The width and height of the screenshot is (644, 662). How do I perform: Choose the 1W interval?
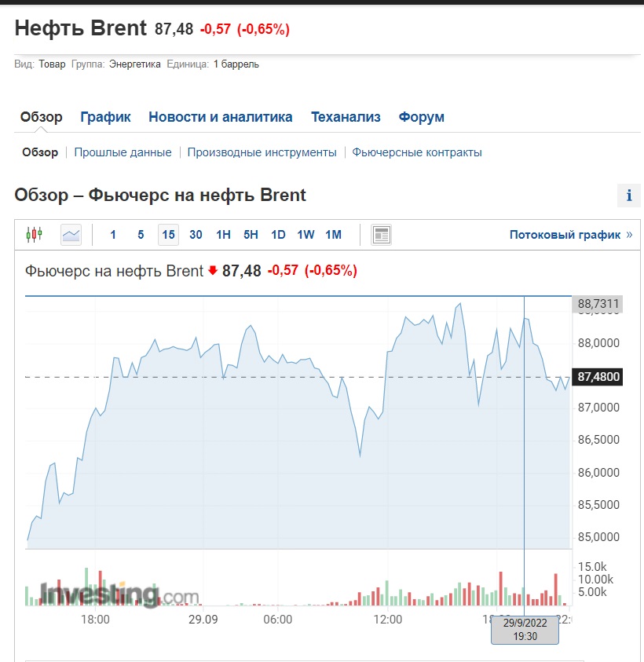pos(306,235)
